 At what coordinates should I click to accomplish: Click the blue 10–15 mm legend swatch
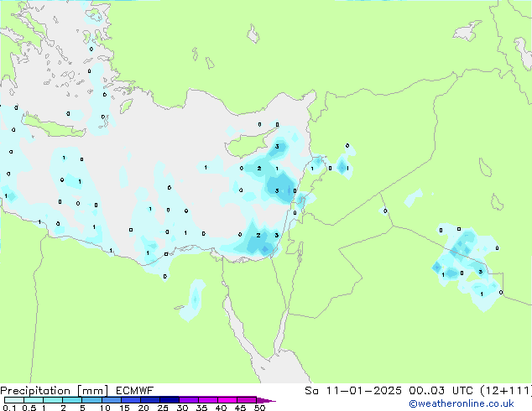click(111, 400)
